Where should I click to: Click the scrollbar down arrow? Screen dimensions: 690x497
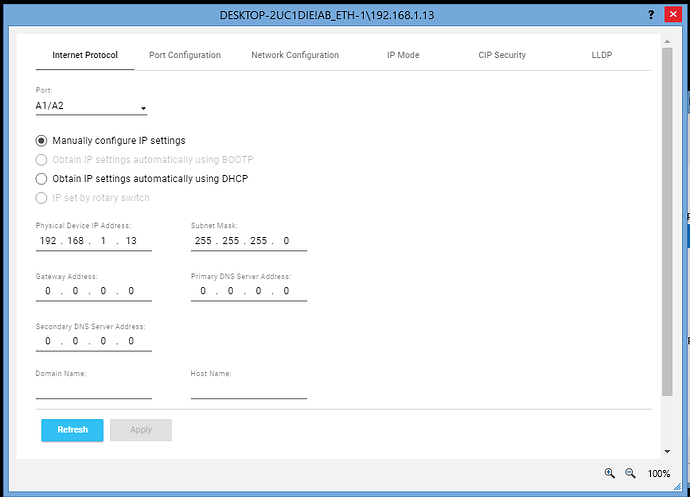click(667, 452)
